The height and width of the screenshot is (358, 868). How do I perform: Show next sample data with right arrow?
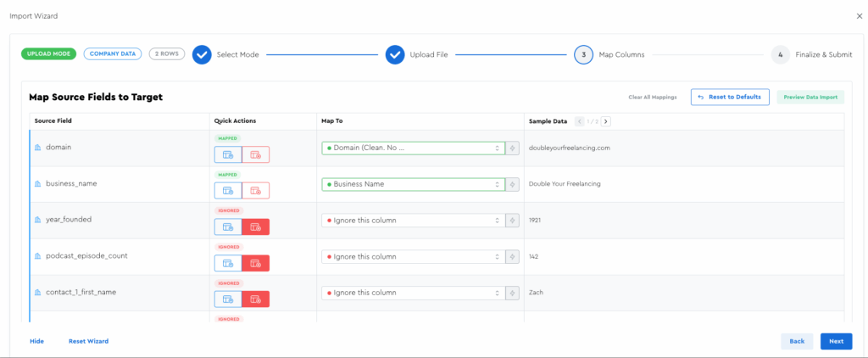(606, 121)
